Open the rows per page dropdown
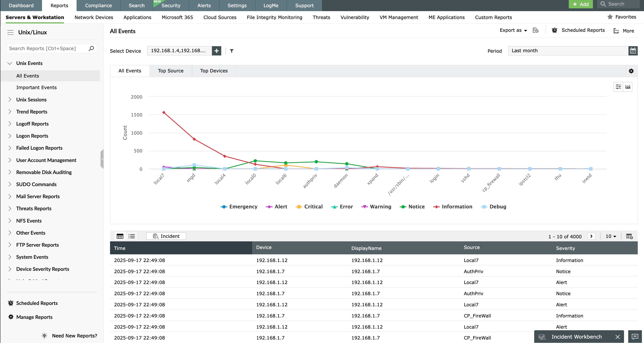644x343 pixels. [x=611, y=236]
